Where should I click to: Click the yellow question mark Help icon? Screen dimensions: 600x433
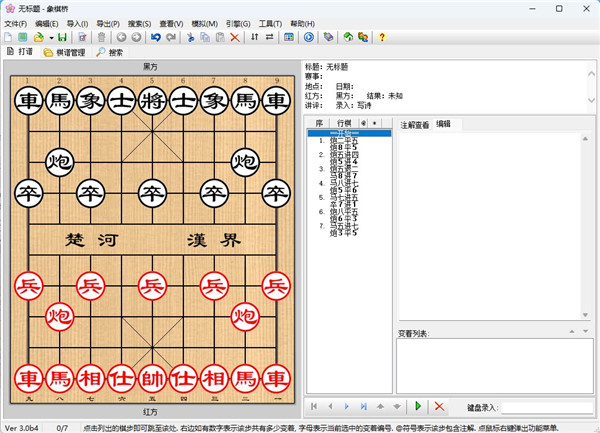tap(381, 37)
